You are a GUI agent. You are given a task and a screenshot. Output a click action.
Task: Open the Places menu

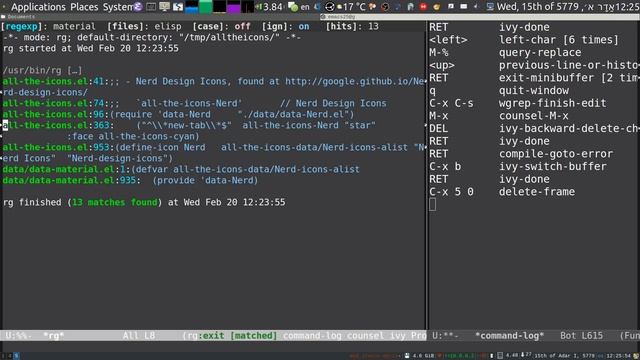[84, 7]
